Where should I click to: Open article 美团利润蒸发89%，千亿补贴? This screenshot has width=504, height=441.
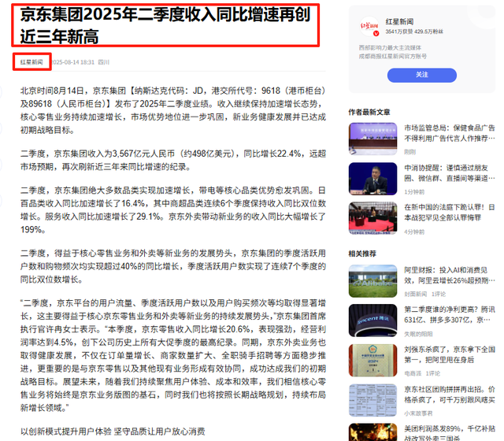click(450, 434)
